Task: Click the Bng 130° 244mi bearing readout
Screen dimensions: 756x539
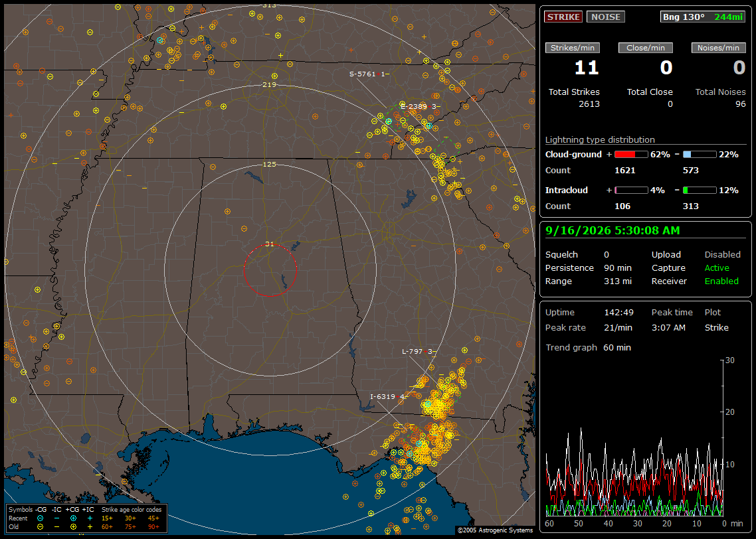Action: tap(702, 17)
